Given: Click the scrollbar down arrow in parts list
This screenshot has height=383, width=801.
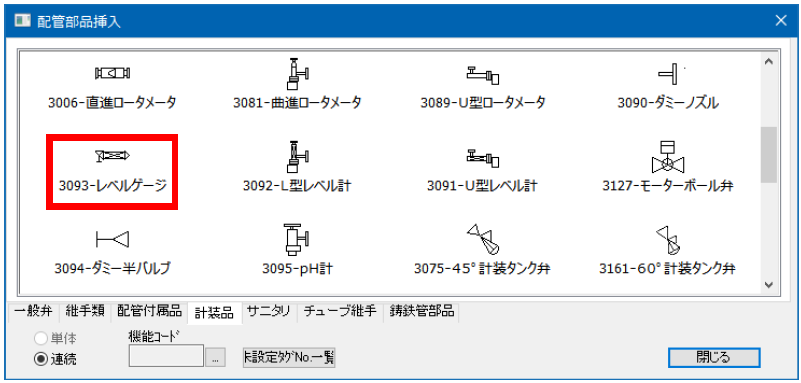Looking at the screenshot, I should click(x=768, y=284).
